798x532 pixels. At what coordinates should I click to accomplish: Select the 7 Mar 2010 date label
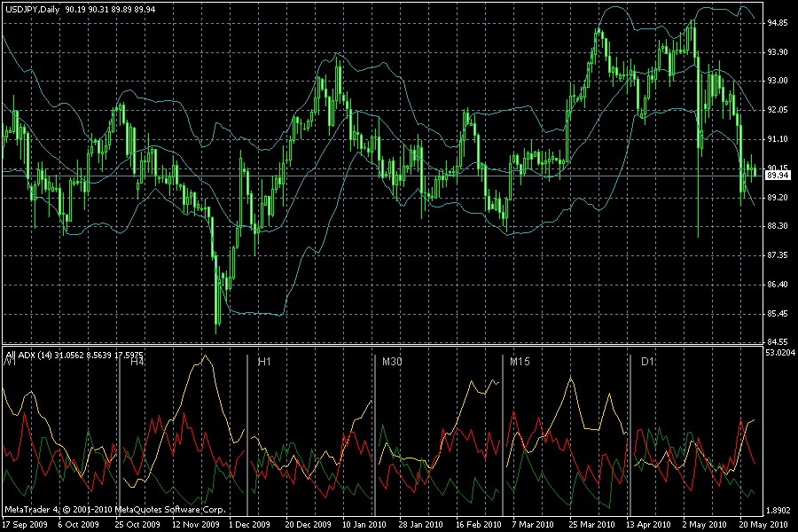click(533, 524)
